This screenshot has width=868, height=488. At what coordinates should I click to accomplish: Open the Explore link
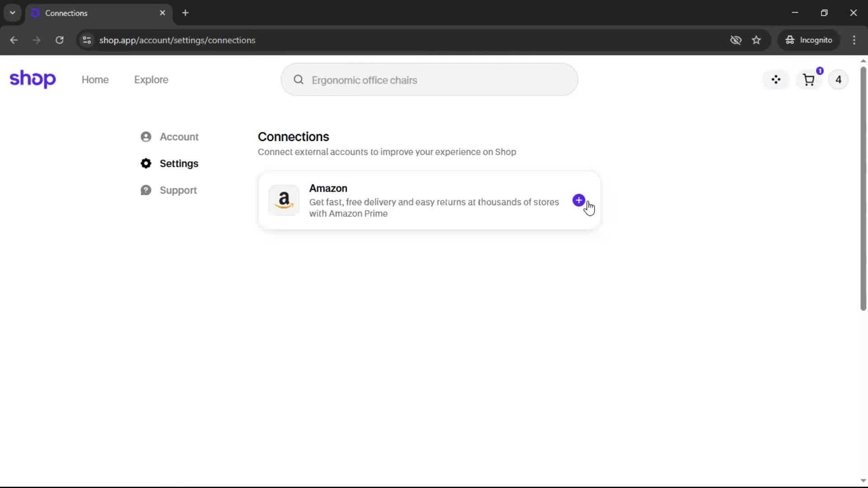click(151, 80)
